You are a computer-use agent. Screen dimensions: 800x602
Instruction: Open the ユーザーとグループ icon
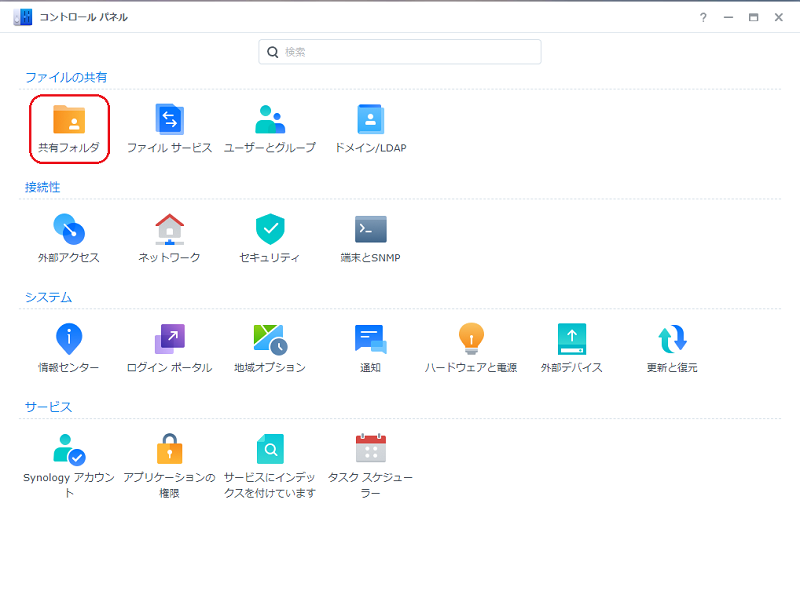pos(270,119)
